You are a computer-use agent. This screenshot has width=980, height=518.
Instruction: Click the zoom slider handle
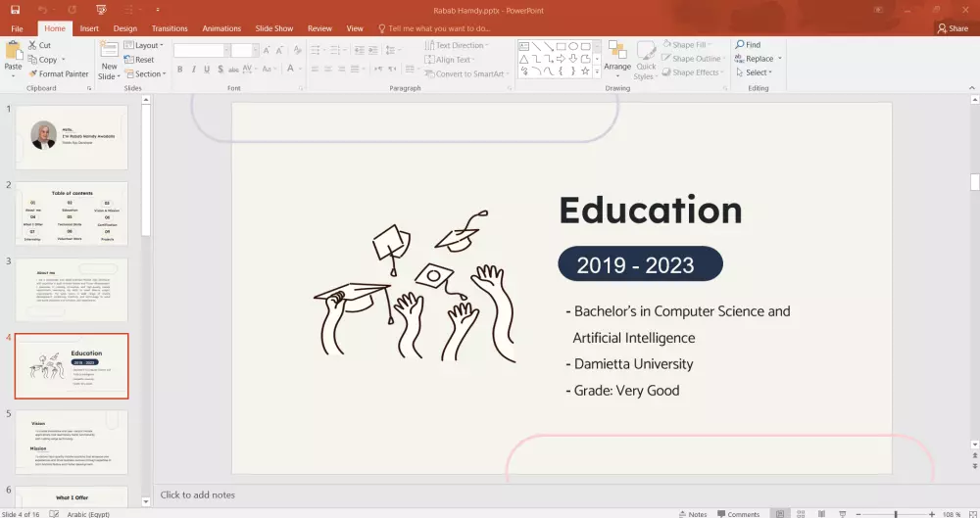pyautogui.click(x=896, y=514)
